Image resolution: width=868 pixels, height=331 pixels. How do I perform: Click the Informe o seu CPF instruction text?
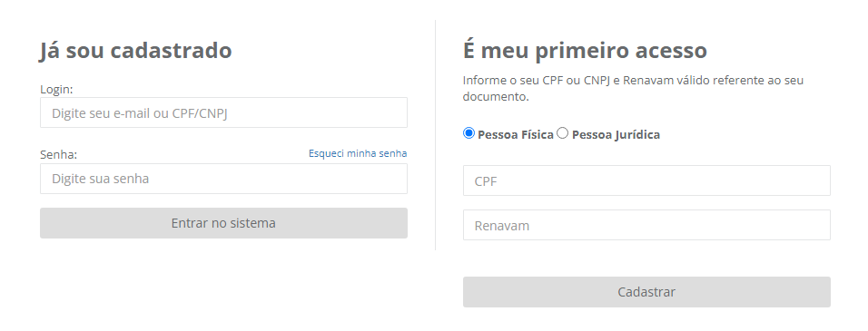(633, 88)
